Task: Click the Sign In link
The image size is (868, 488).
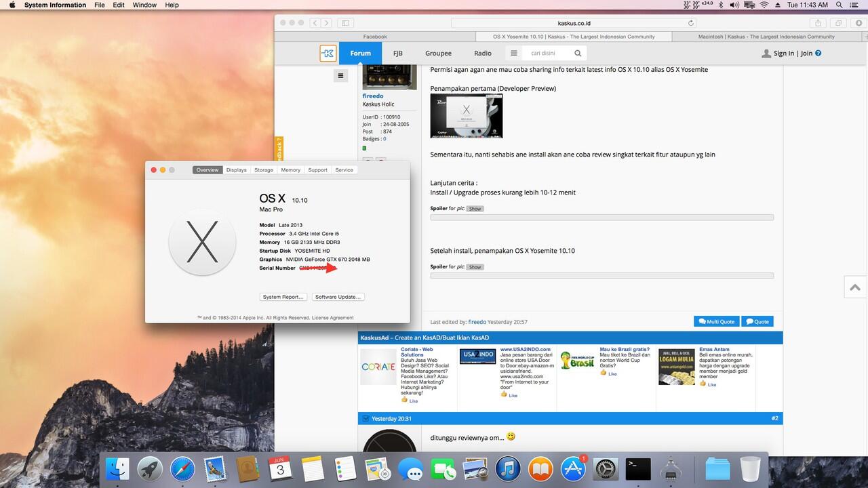Action: tap(784, 54)
